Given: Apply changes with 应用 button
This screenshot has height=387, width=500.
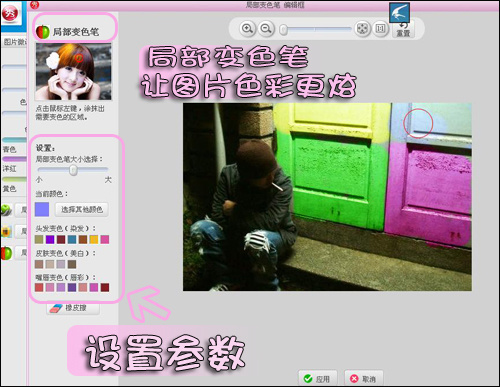Looking at the screenshot, I should point(318,379).
